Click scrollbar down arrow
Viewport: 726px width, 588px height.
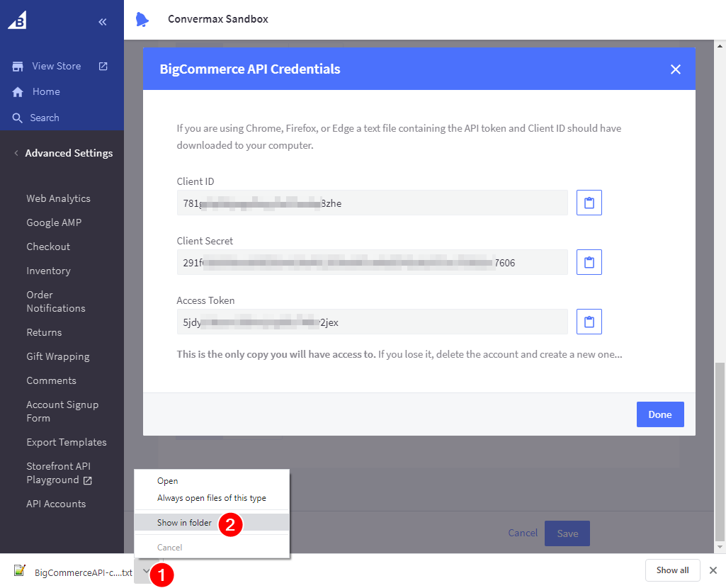(x=720, y=547)
